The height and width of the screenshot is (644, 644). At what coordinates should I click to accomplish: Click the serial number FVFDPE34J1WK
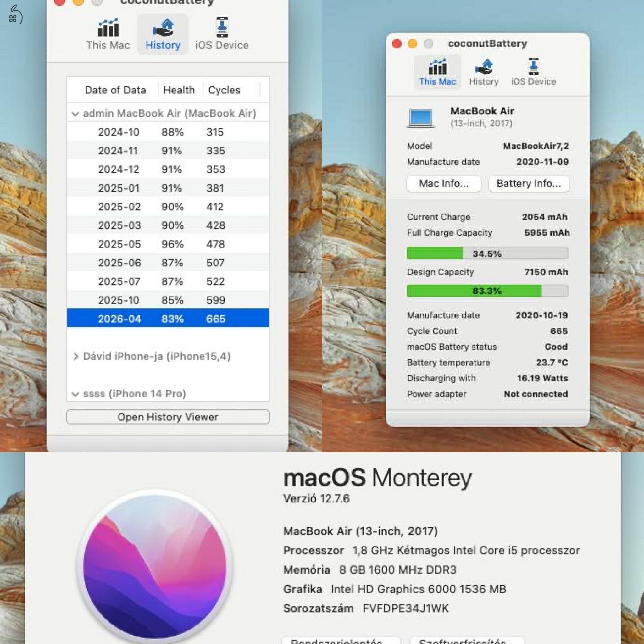tap(406, 608)
